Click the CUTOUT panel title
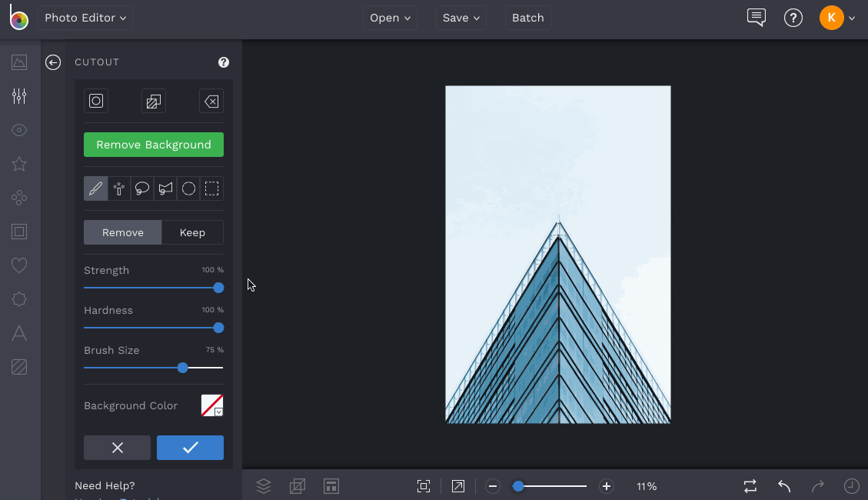This screenshot has width=868, height=500. (97, 62)
